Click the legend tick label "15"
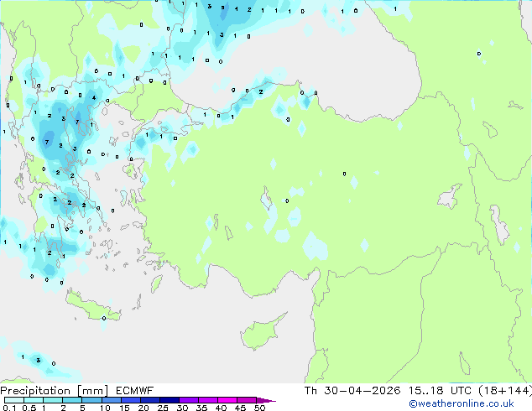This screenshot has width=532, height=411. (124, 408)
